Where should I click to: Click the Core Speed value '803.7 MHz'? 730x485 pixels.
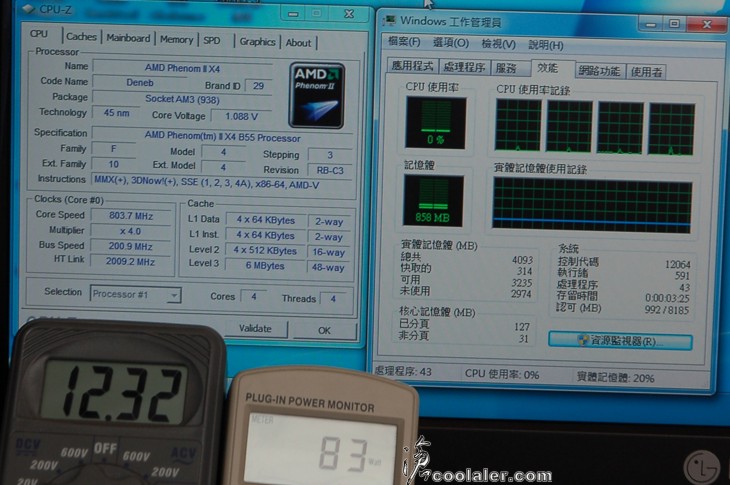(x=131, y=216)
